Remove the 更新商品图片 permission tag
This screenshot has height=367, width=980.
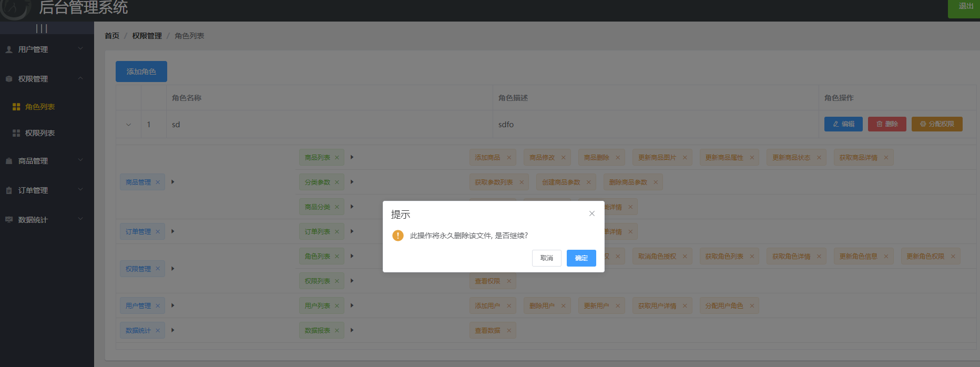point(685,158)
